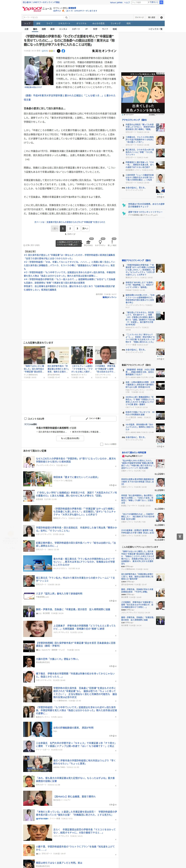This screenshot has height=868, width=186.
Task: Open settings via the gear icon
Action: tap(161, 18)
